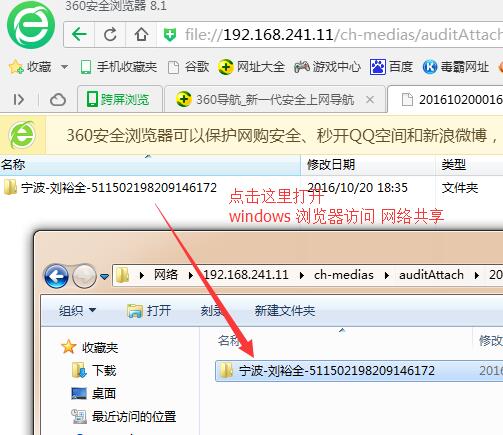The height and width of the screenshot is (435, 503).
Task: Switch to the 跨屏浏览 tab
Action: coord(119,99)
